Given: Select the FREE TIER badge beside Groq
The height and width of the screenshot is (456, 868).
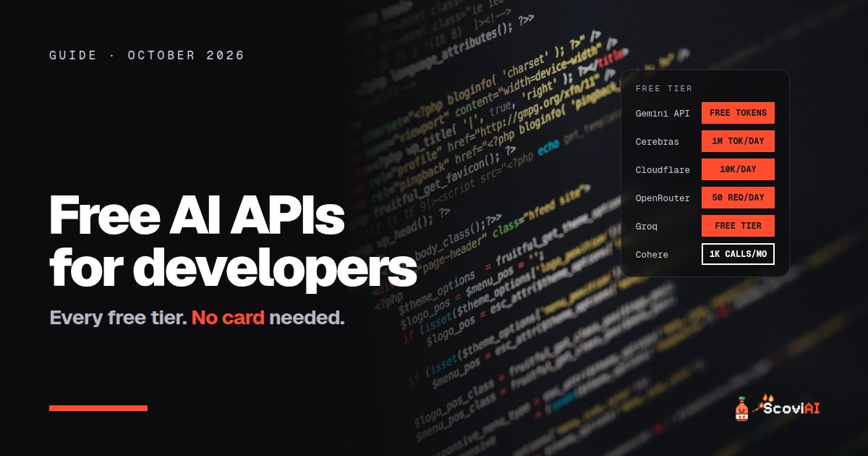Looking at the screenshot, I should coord(738,226).
